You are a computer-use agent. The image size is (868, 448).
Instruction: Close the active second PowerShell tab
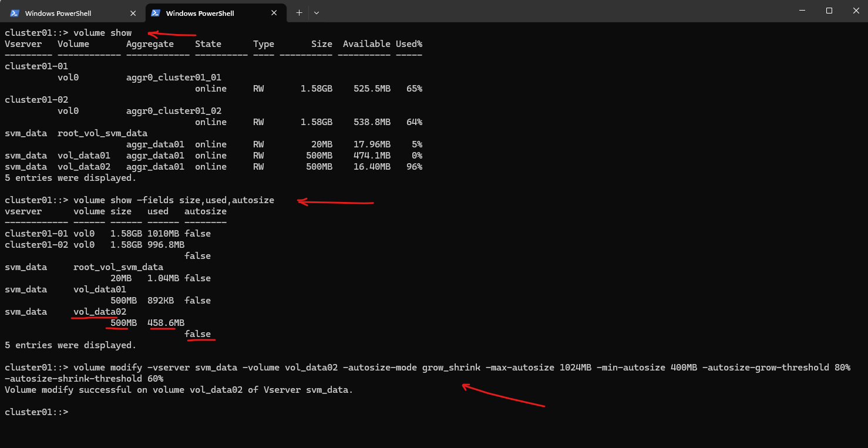[x=274, y=13]
